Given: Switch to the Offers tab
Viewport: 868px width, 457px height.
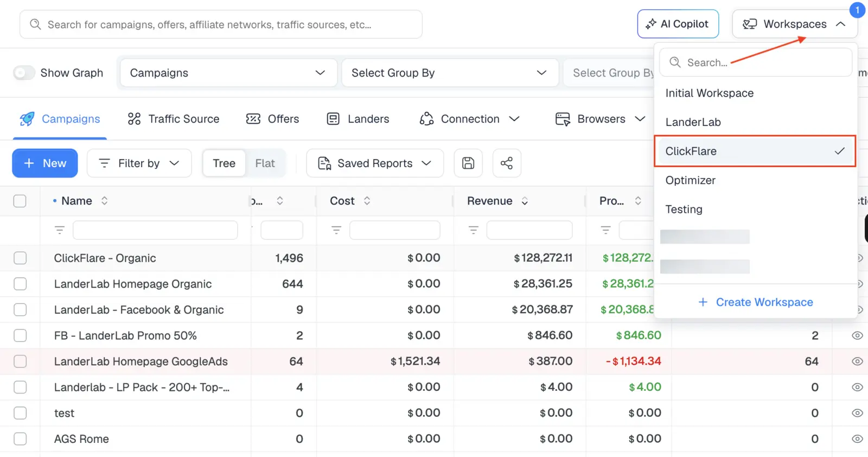Looking at the screenshot, I should 272,119.
